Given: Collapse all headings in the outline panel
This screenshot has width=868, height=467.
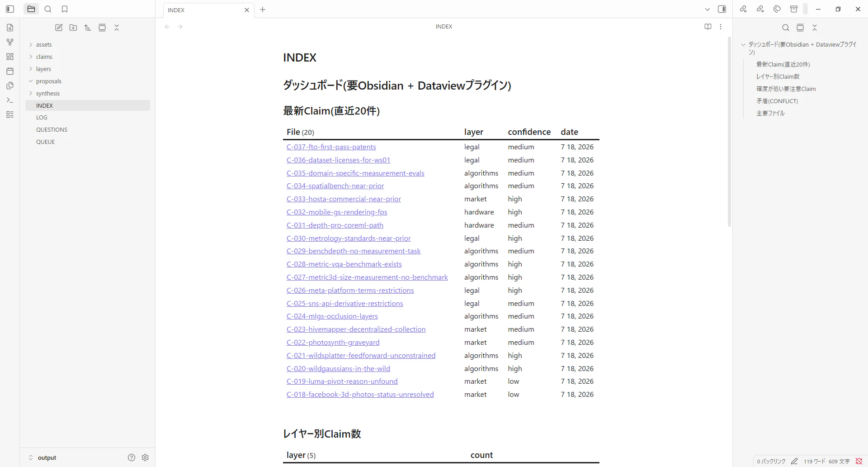Looking at the screenshot, I should pos(815,28).
